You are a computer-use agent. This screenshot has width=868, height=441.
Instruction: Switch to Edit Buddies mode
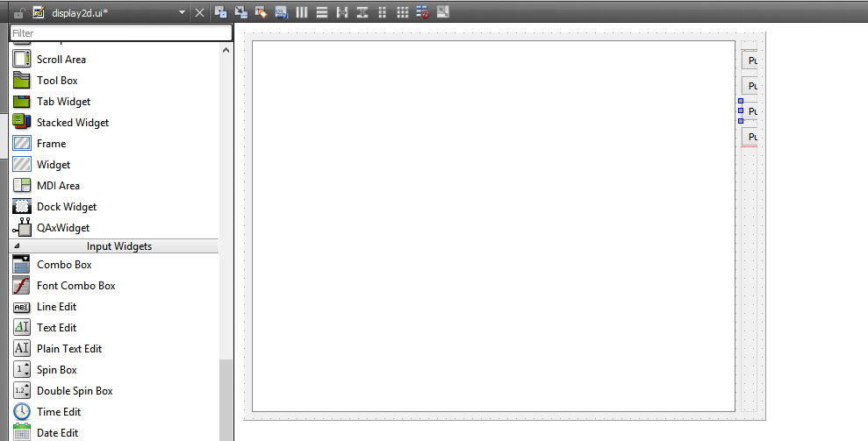(x=261, y=12)
